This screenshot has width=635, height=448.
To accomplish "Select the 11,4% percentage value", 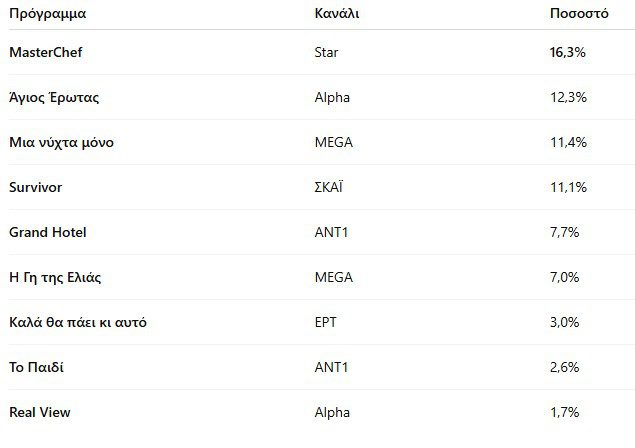I will click(x=567, y=142).
